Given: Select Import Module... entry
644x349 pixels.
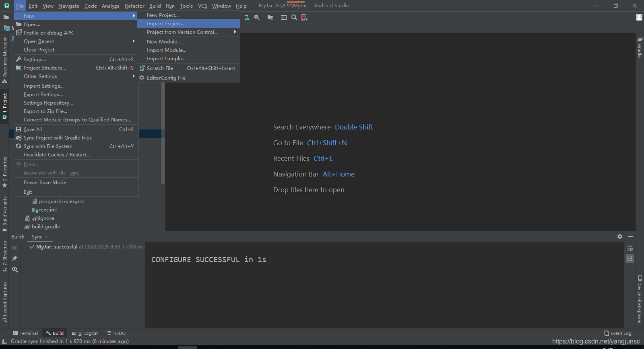Looking at the screenshot, I should 188,50.
